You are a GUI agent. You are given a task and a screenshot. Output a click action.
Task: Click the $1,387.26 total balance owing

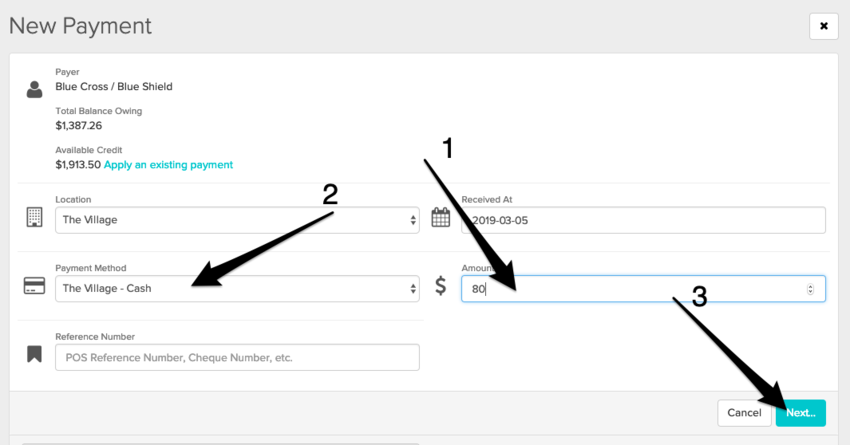coord(78,125)
